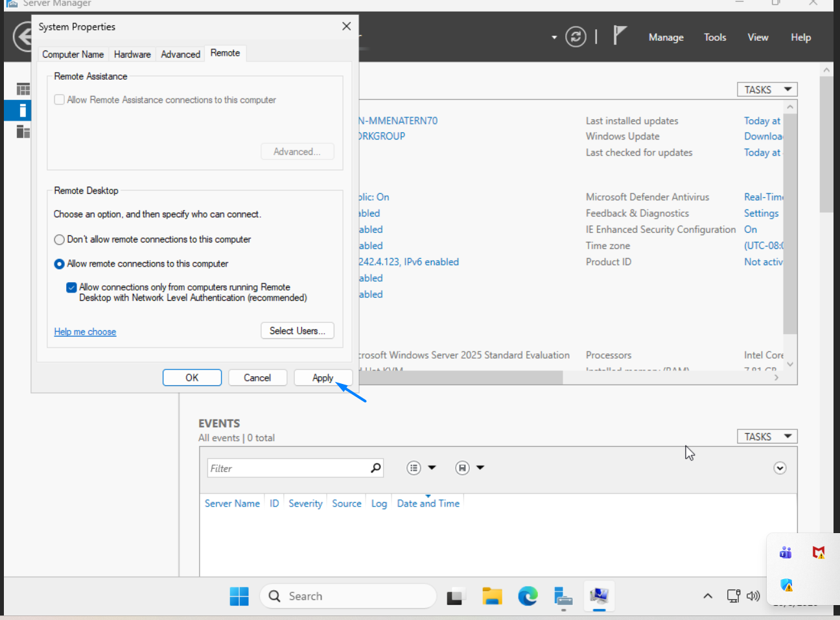Open the notifications flag in Server Manager

tap(620, 35)
